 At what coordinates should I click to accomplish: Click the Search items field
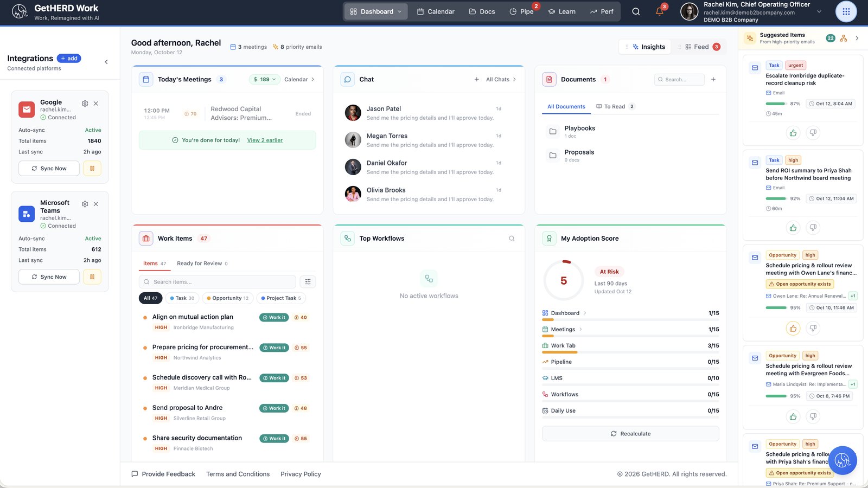click(218, 281)
